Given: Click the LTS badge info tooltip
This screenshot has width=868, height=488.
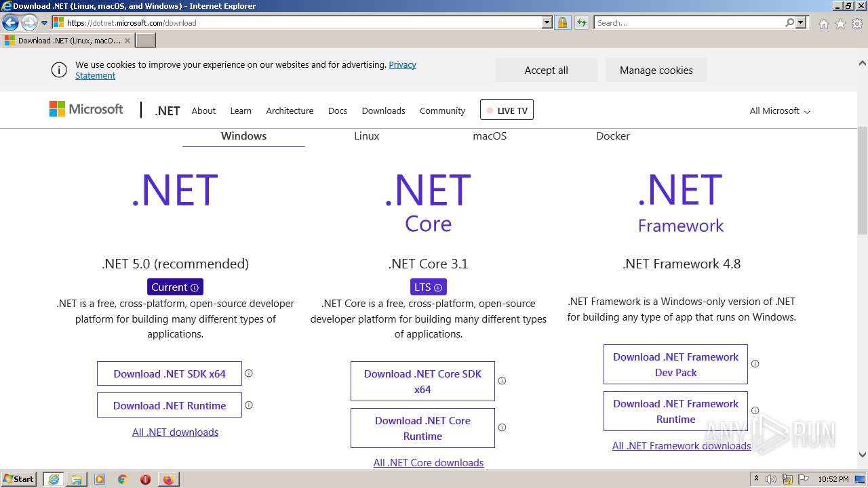Looking at the screenshot, I should coord(438,287).
